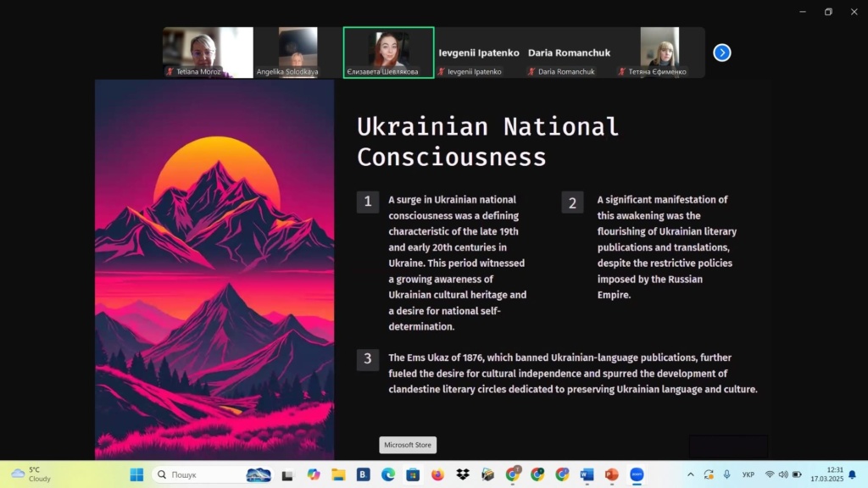This screenshot has height=488, width=868.
Task: Open File Explorer from the taskbar
Action: point(338,474)
